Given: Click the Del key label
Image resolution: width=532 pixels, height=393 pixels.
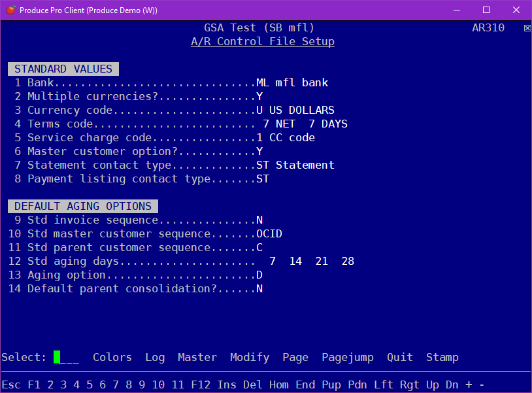Looking at the screenshot, I should click(x=253, y=384).
